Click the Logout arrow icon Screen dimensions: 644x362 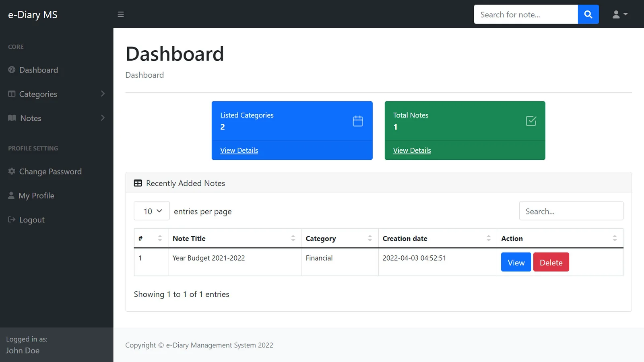(12, 219)
